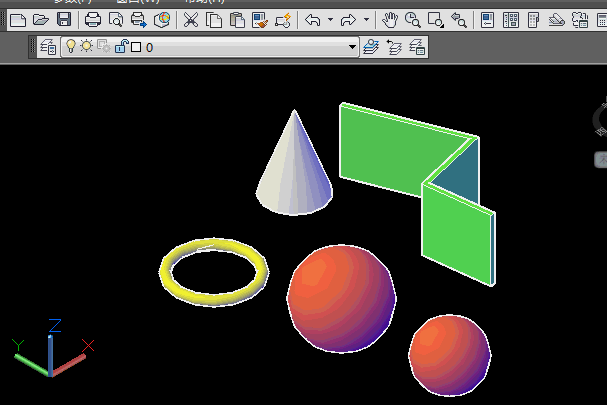Toggle freeze/thaw sun icon for layer 0
The height and width of the screenshot is (405, 607).
(x=86, y=46)
